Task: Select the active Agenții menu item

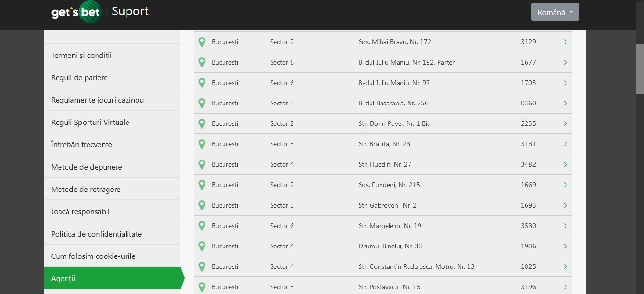Action: click(x=114, y=278)
